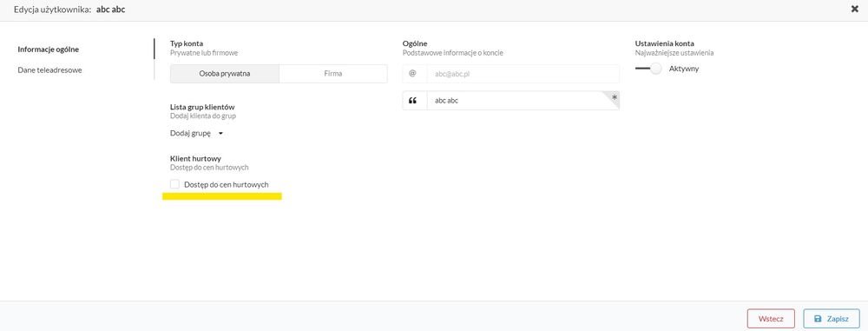868x331 pixels.
Task: Click the Dostęp do cen hurtowych label
Action: tap(227, 185)
